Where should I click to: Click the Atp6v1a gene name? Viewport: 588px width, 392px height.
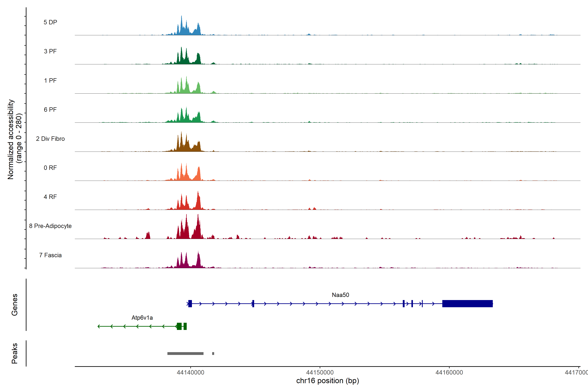coord(142,318)
